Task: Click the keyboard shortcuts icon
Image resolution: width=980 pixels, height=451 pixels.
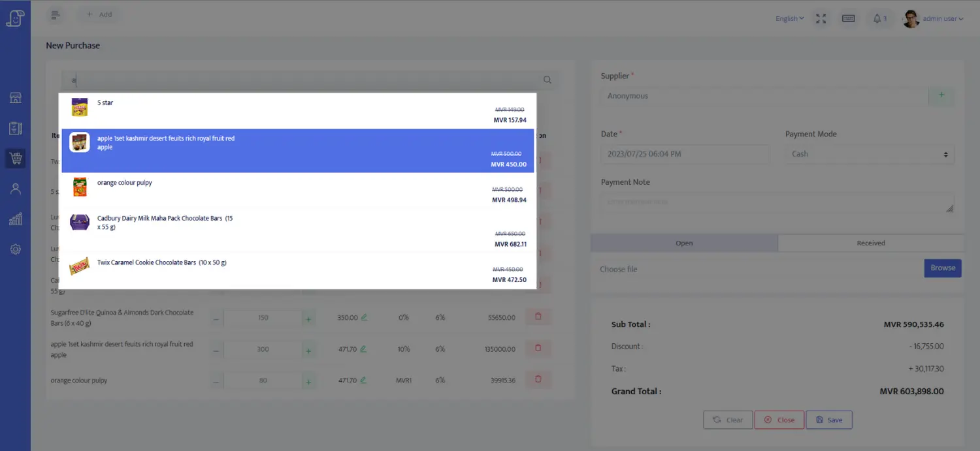Action: coord(849,18)
